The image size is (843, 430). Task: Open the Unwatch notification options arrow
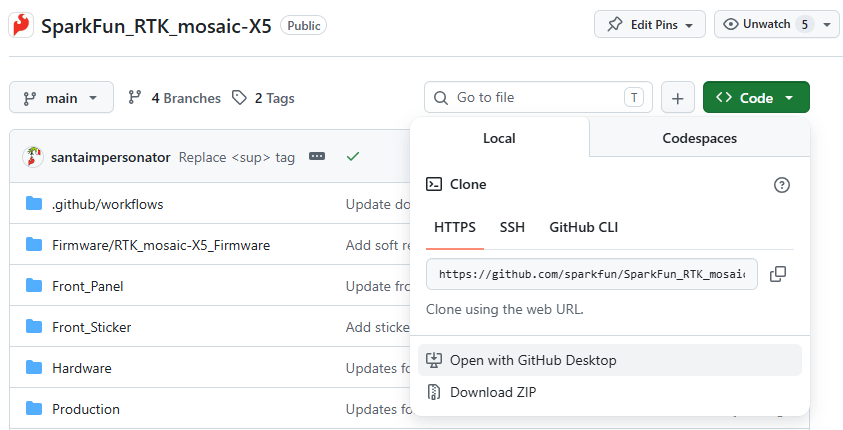(827, 25)
